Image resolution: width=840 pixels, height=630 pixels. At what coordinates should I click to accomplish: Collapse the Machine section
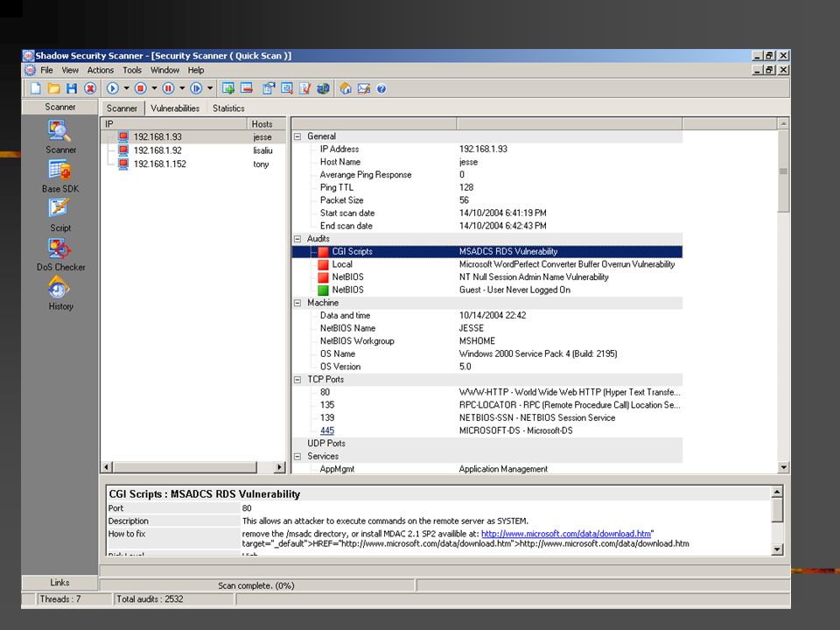tap(297, 303)
